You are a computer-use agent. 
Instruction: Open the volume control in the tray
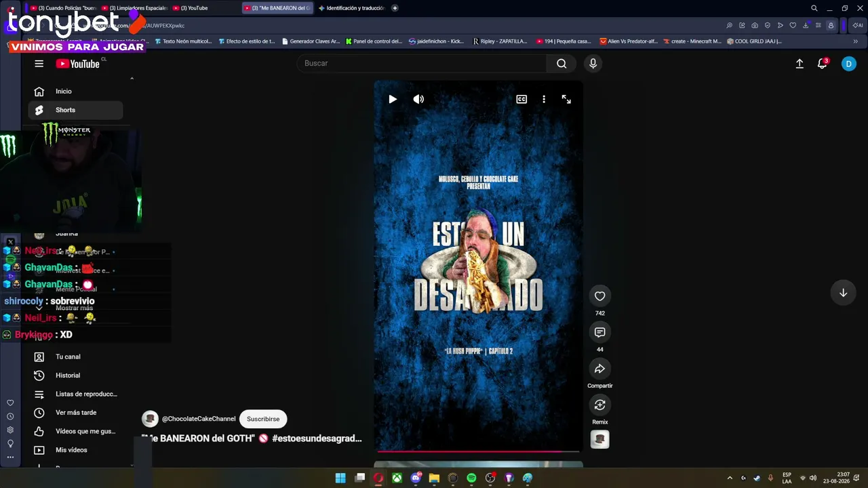[813, 478]
